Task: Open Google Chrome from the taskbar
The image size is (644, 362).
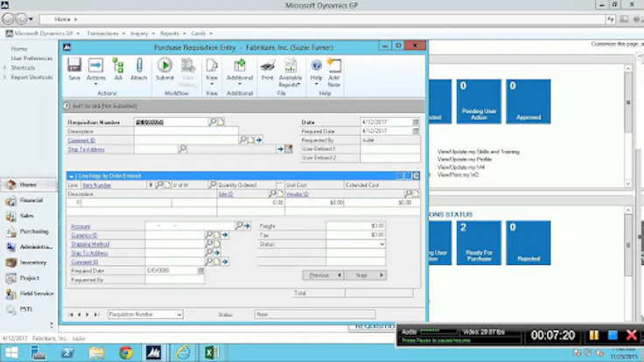Action: coord(126,352)
